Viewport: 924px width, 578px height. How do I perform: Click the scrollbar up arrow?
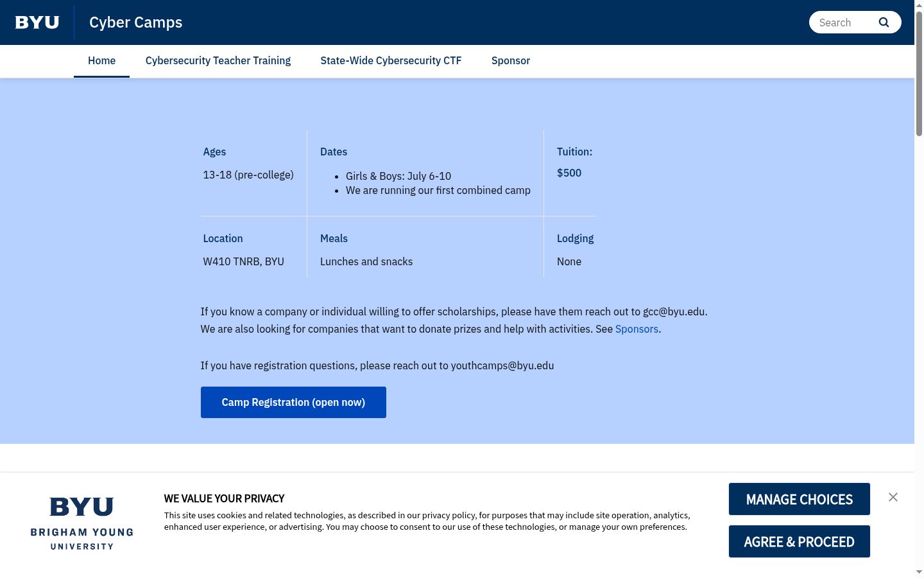tap(919, 5)
